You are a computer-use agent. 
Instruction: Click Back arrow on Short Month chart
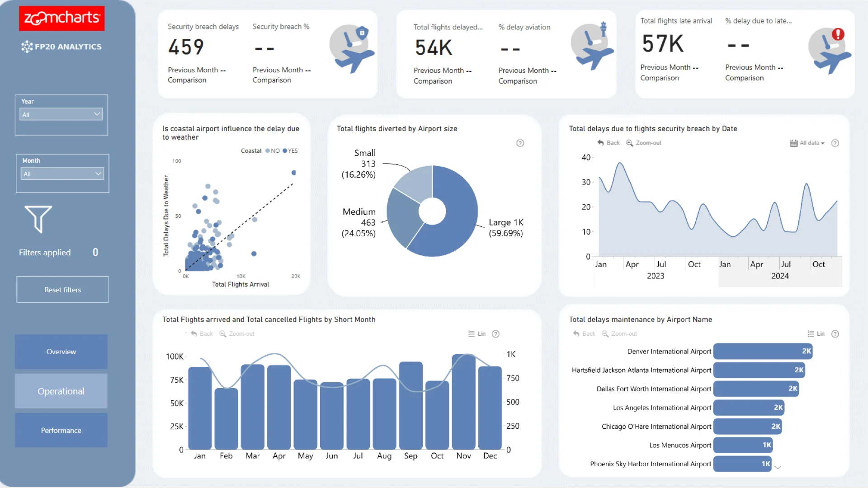point(202,333)
